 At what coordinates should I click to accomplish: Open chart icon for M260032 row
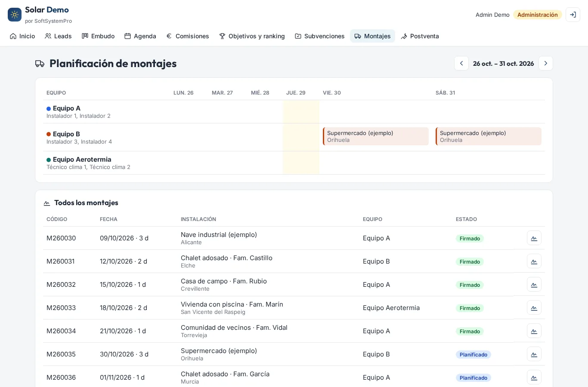[534, 285]
